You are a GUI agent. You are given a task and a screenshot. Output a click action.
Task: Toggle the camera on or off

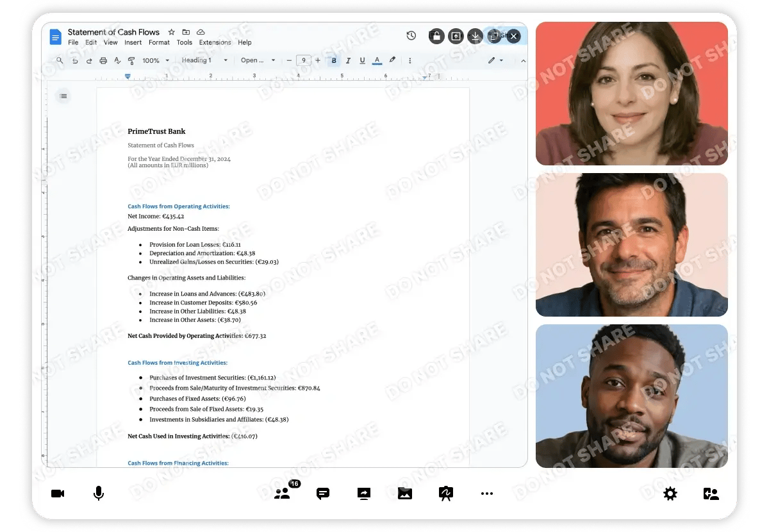58,494
